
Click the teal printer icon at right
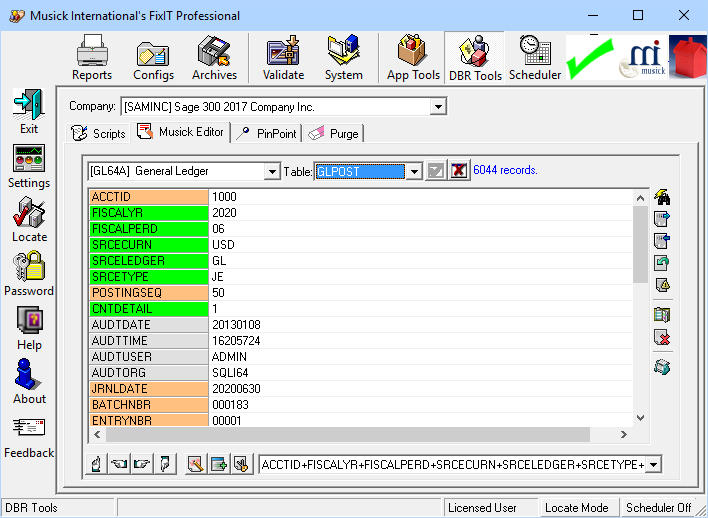(x=662, y=367)
